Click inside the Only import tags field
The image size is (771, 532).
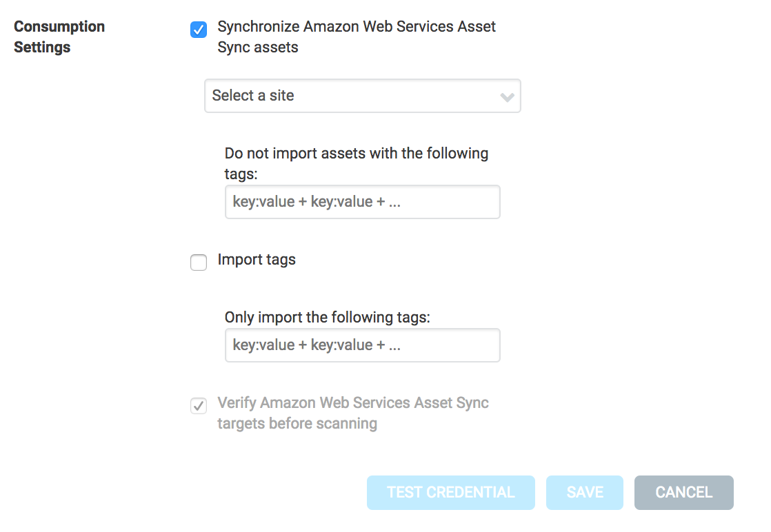tap(362, 345)
